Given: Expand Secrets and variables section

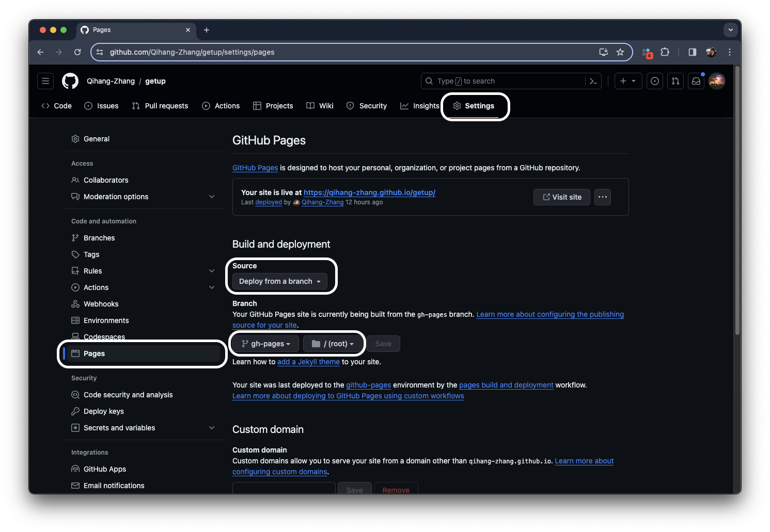Looking at the screenshot, I should (x=212, y=428).
